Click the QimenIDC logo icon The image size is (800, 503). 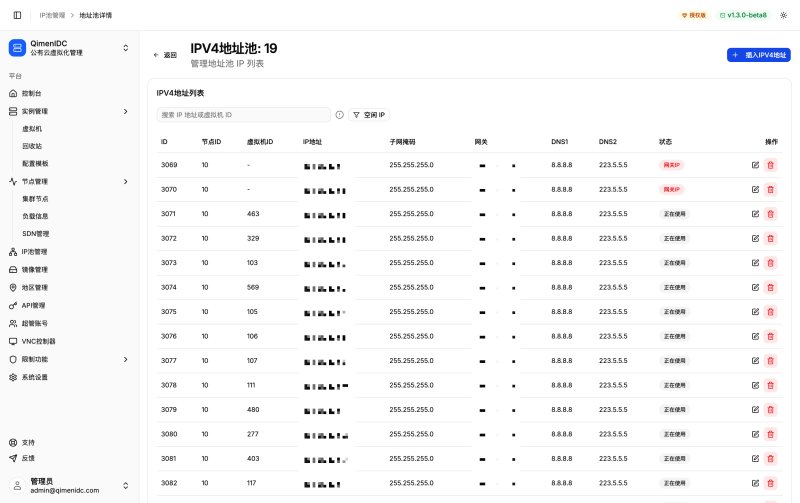pyautogui.click(x=17, y=48)
